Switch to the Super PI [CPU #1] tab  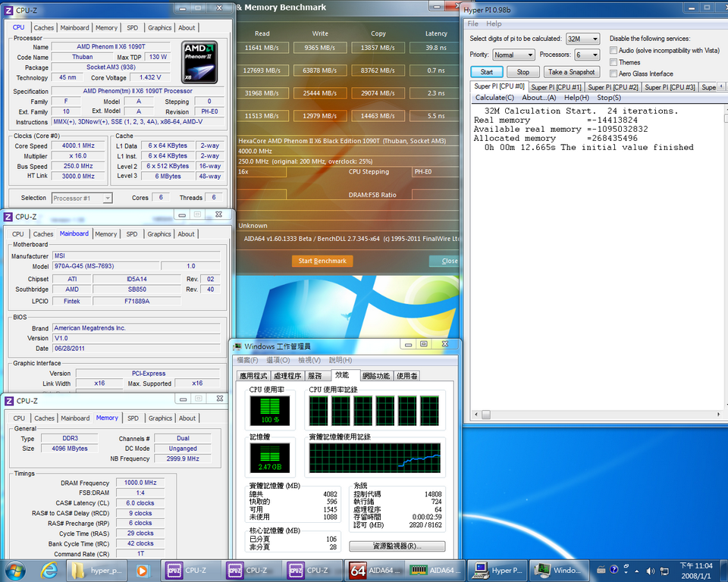click(x=556, y=87)
